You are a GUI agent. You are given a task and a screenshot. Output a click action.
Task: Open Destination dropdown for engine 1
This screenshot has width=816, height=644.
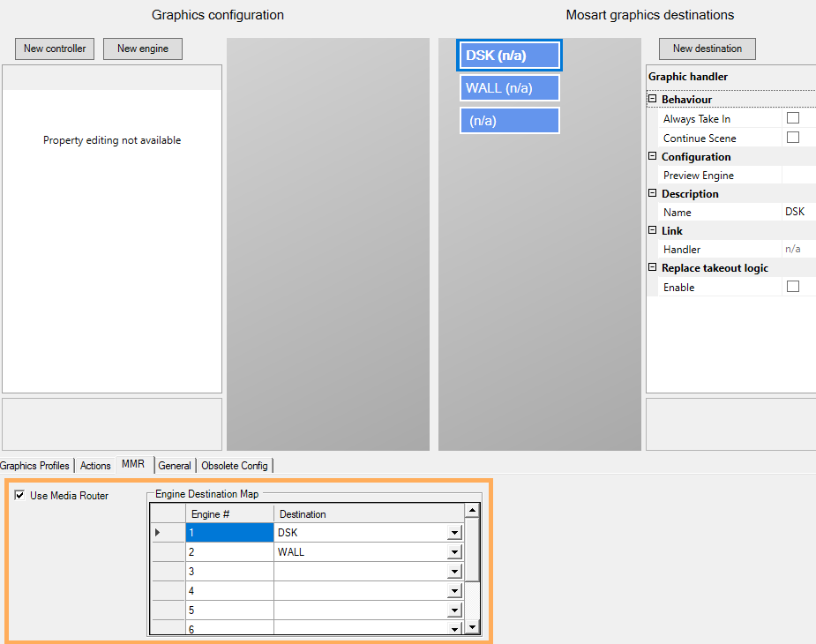click(454, 533)
